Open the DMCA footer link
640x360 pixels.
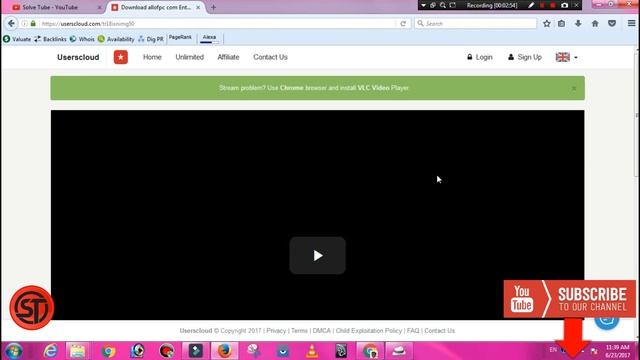pos(322,331)
